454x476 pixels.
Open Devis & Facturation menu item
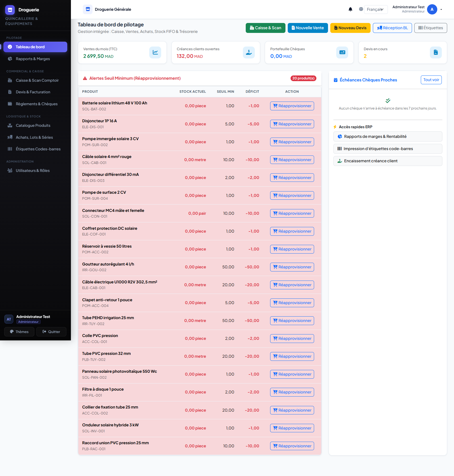coord(35,92)
